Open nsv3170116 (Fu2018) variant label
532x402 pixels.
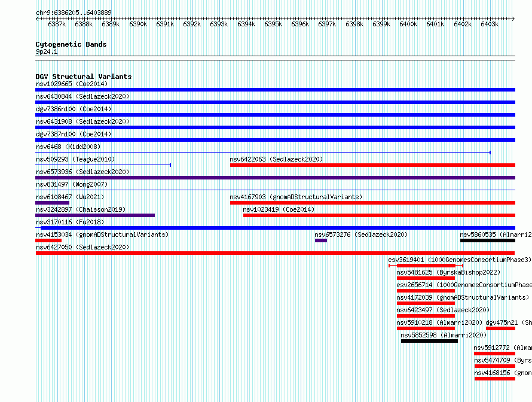(70, 222)
